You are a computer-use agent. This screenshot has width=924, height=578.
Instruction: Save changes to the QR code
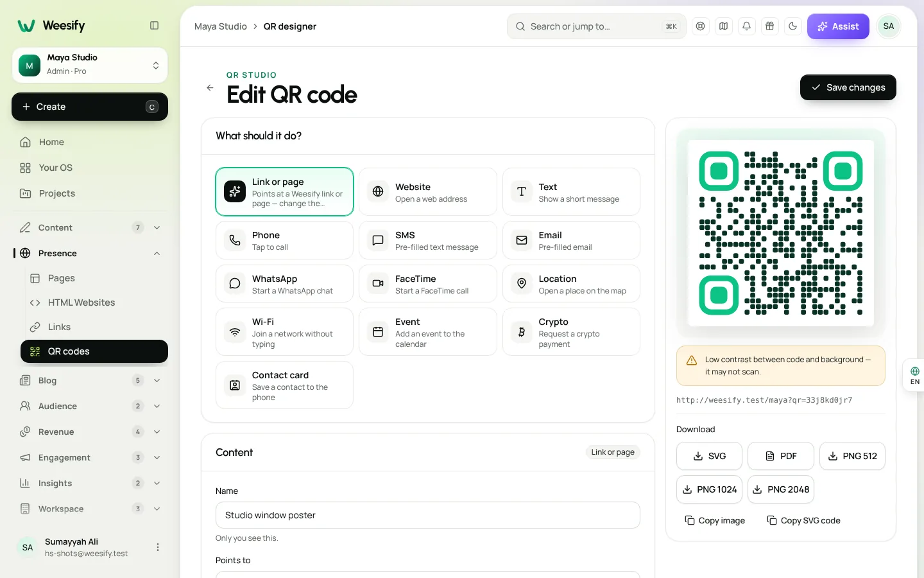click(x=848, y=87)
